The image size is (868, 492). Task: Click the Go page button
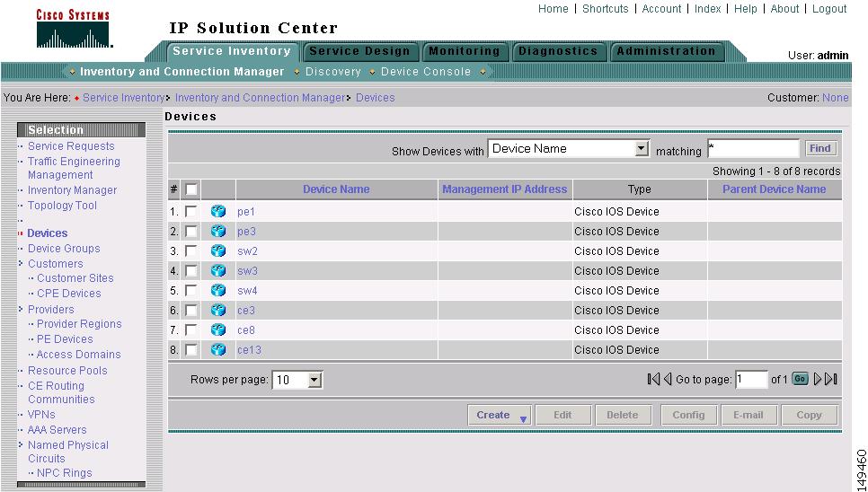click(x=800, y=379)
